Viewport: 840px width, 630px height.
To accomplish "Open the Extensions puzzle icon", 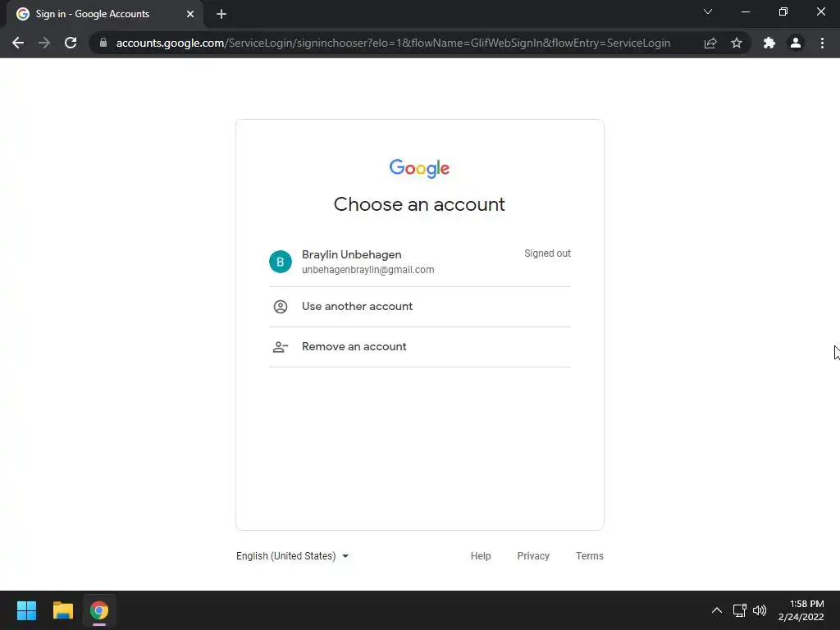I will click(769, 43).
